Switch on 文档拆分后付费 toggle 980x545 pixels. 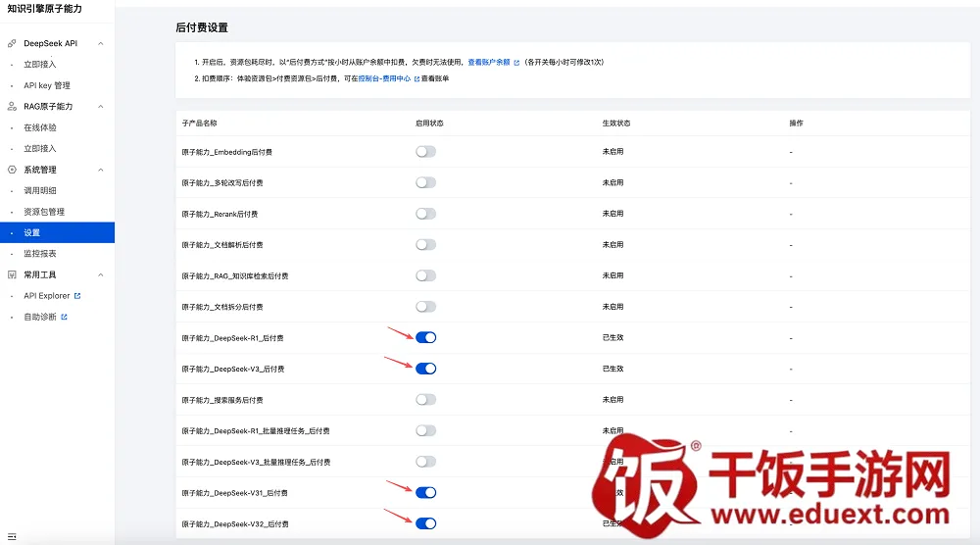point(425,307)
